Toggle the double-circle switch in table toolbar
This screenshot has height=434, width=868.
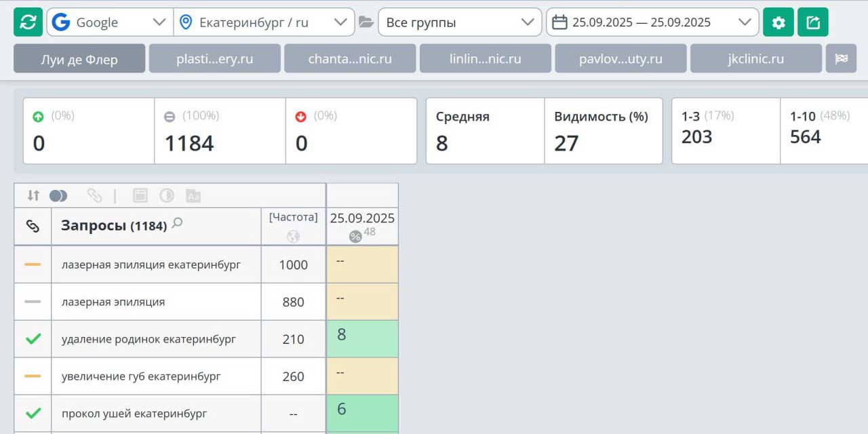[x=58, y=196]
